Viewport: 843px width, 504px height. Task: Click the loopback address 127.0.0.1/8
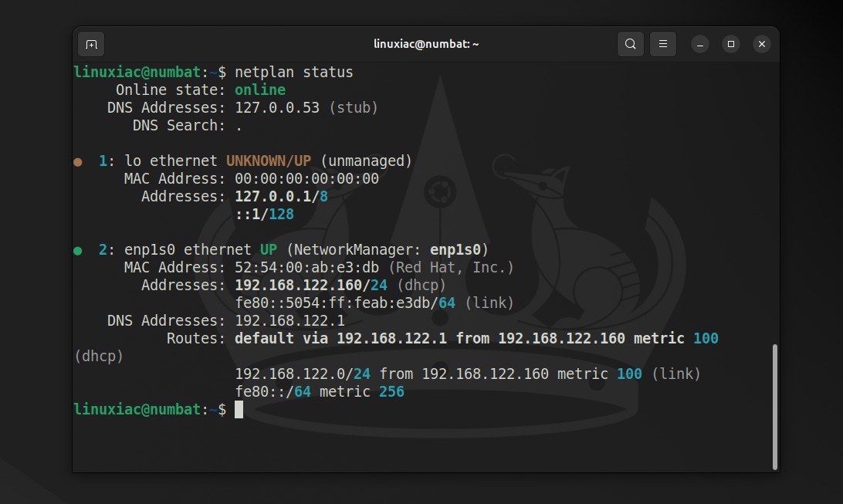coord(281,196)
